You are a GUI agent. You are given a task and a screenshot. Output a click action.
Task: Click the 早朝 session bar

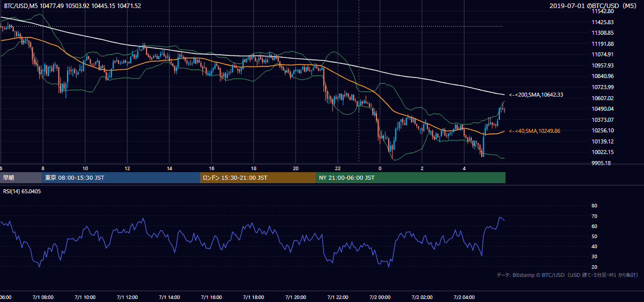[21, 178]
